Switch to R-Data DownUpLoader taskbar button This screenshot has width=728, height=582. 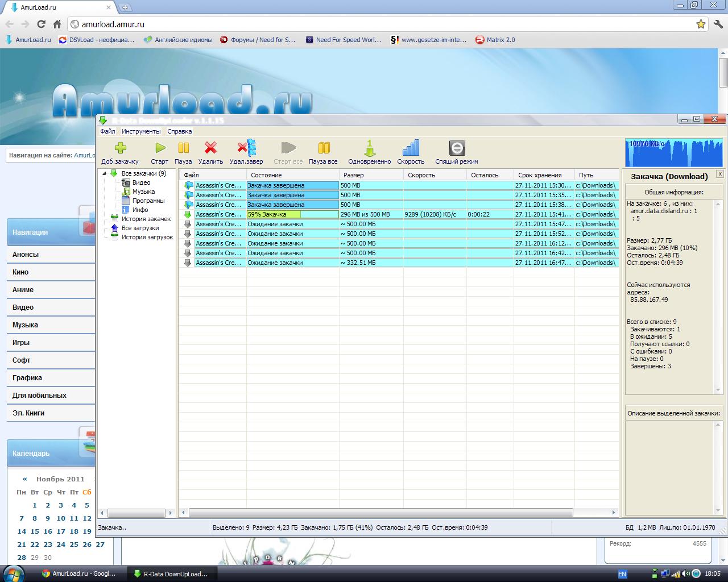click(171, 574)
